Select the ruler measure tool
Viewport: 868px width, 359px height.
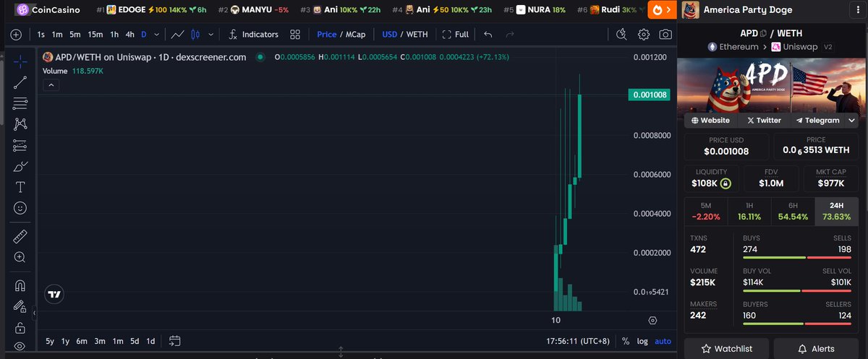[20, 236]
